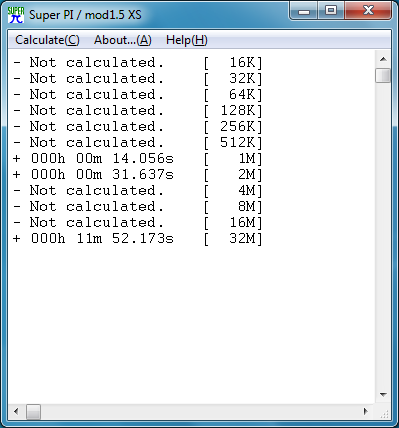The image size is (399, 428).
Task: Click the horizontal scrollbar right arrow
Action: point(366,411)
